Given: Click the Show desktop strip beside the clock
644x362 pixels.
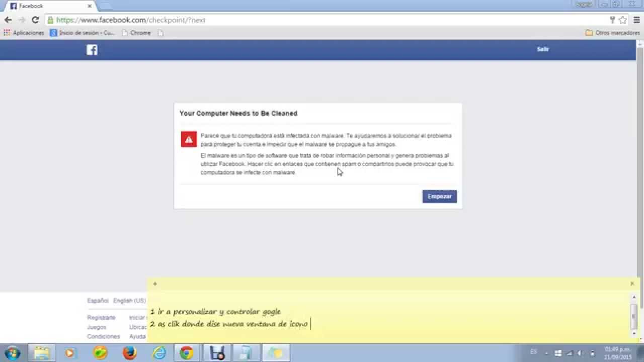Looking at the screenshot, I should pos(640,353).
